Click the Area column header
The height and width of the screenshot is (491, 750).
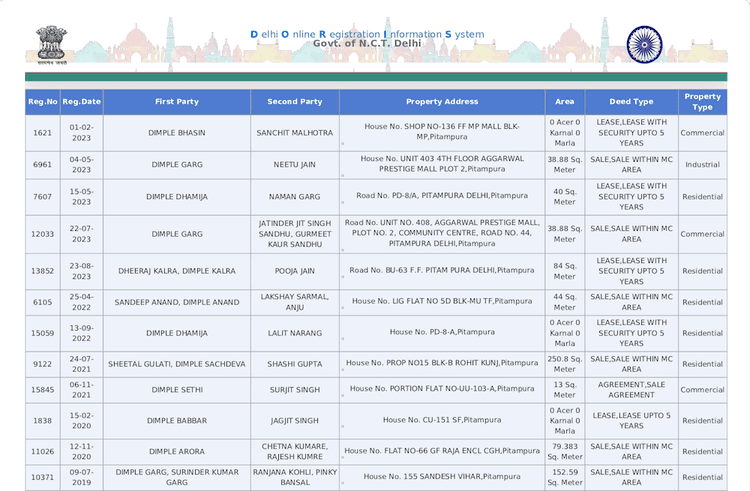click(x=565, y=102)
